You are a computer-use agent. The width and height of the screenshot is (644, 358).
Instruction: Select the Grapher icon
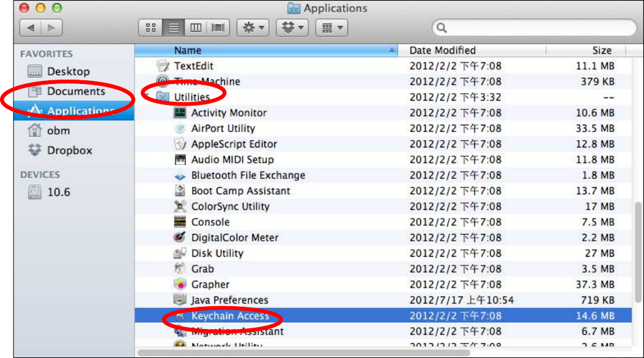click(x=180, y=284)
